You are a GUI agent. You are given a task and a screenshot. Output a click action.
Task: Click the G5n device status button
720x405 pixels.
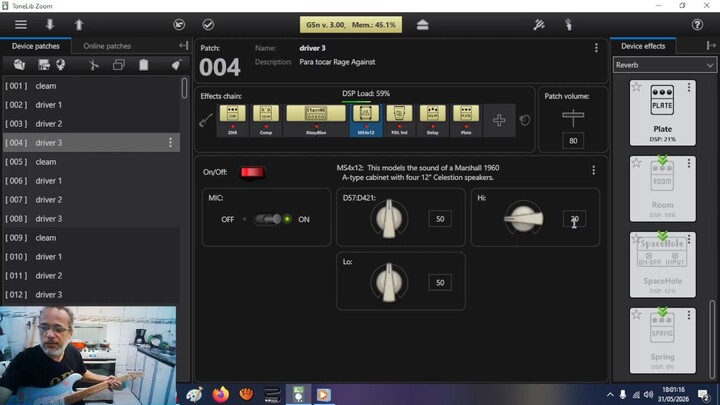(351, 25)
